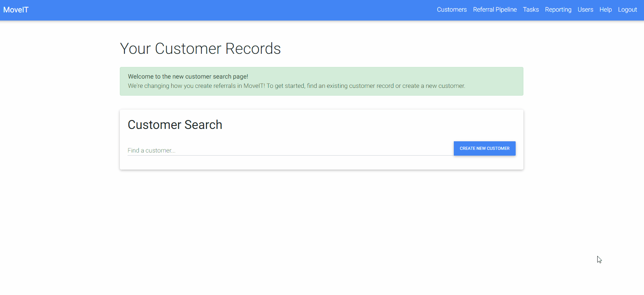This screenshot has height=295, width=644.
Task: Click the Customer Search heading
Action: pyautogui.click(x=175, y=125)
